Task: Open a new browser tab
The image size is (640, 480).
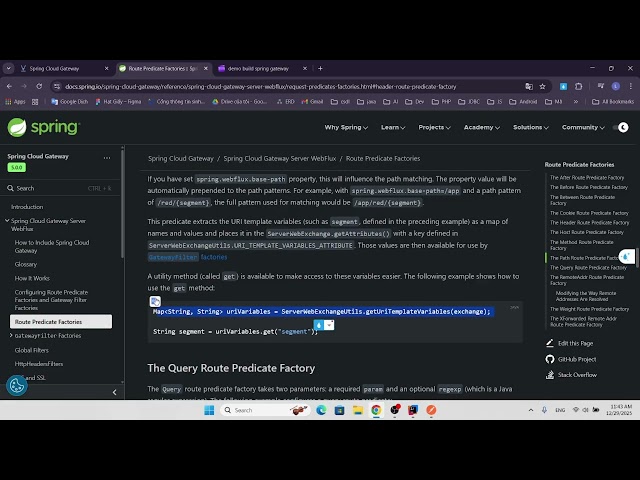Action: tap(320, 68)
